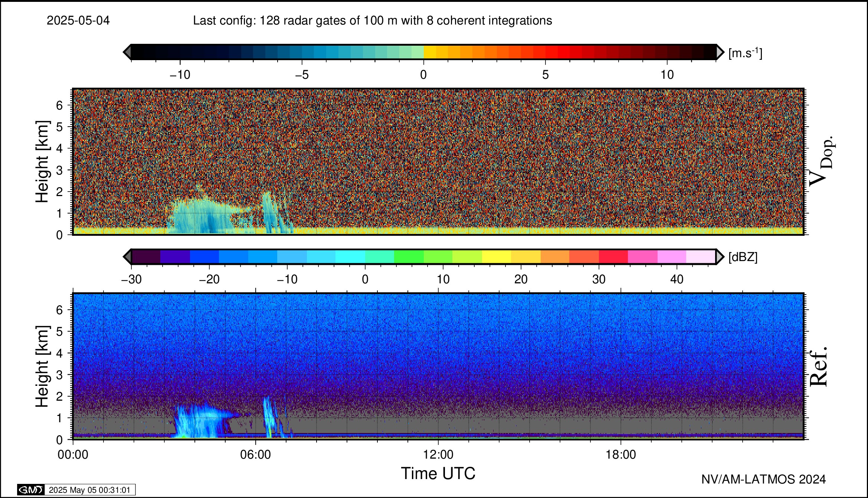Click the pink segment of dBZ colorbar

642,257
